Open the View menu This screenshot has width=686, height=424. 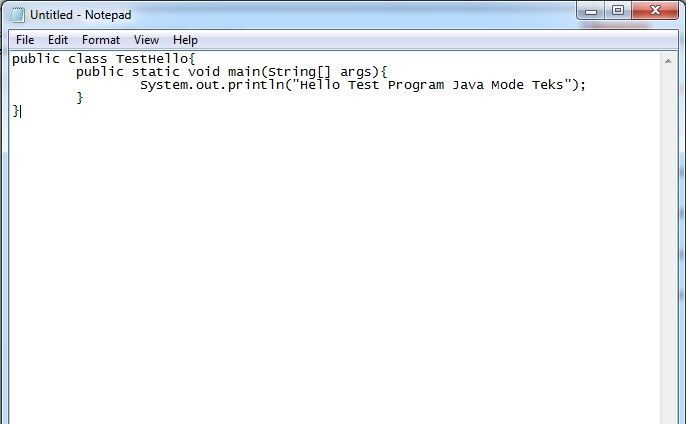[x=146, y=40]
